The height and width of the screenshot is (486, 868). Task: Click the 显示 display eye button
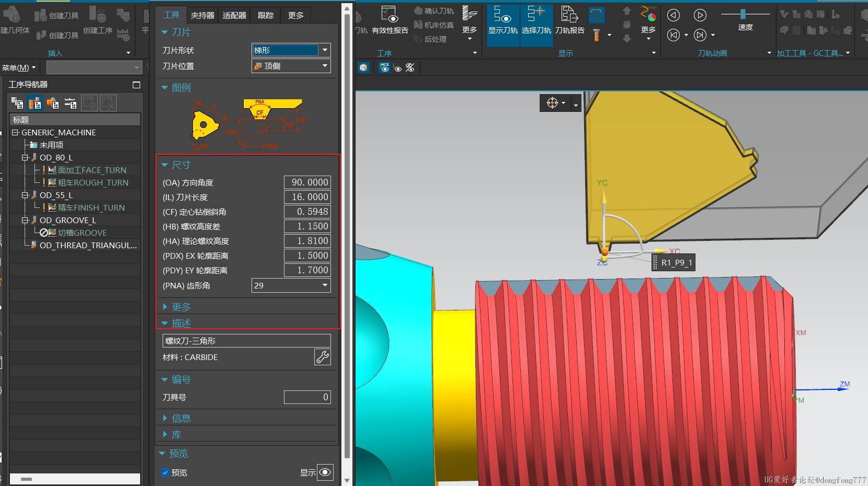point(325,472)
